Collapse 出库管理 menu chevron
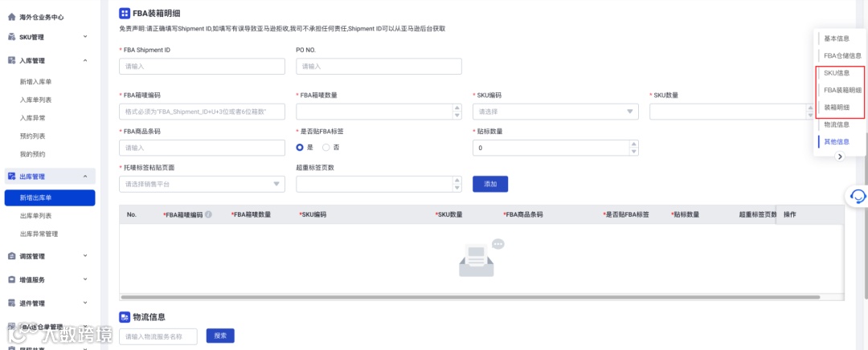Viewport: 868px width, 350px height. 85,177
